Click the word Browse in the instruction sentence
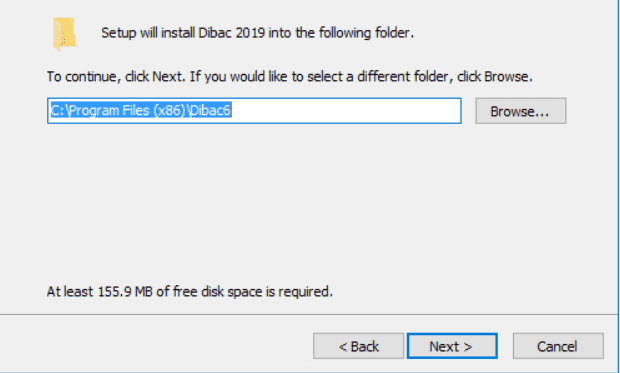This screenshot has height=373, width=620. click(x=506, y=76)
